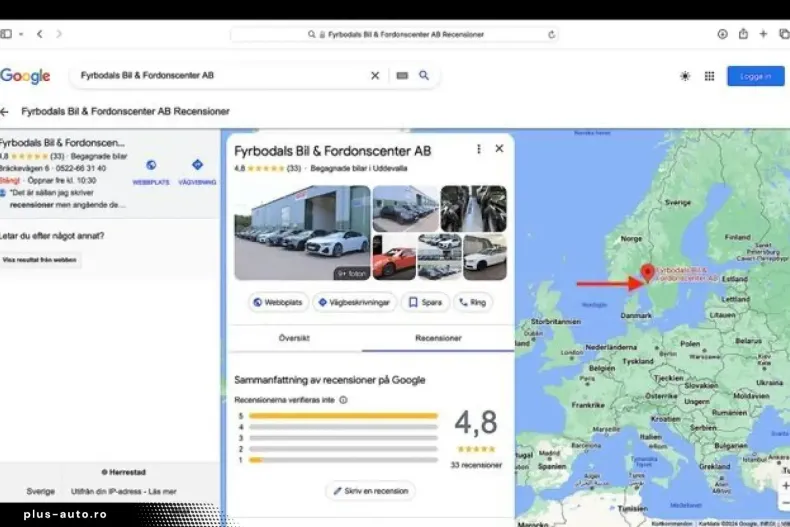Write a review via Skriv en recension
The height and width of the screenshot is (527, 790).
pos(370,491)
